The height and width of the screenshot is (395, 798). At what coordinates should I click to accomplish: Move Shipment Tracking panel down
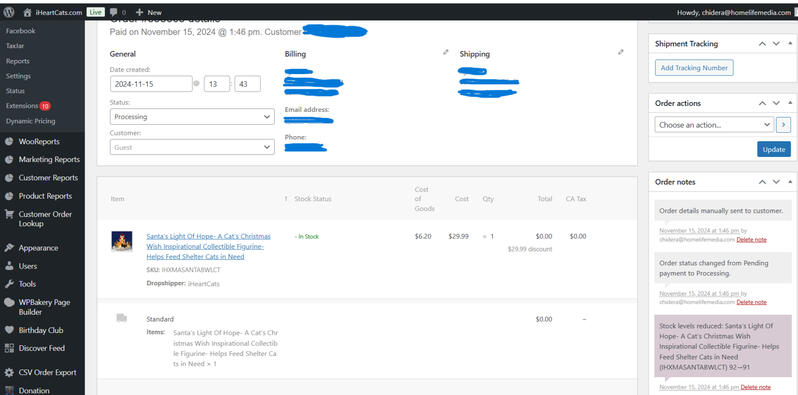coord(776,44)
